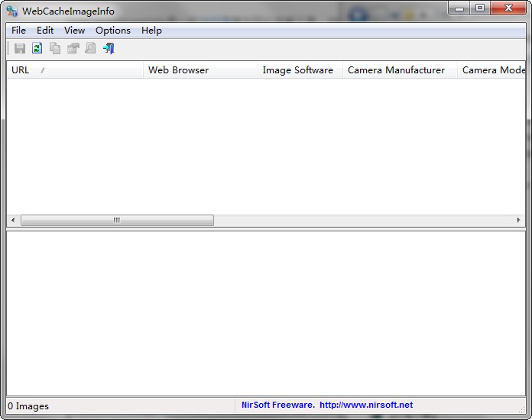Click the Exit door toolbar icon
The width and height of the screenshot is (532, 420).
tap(109, 48)
